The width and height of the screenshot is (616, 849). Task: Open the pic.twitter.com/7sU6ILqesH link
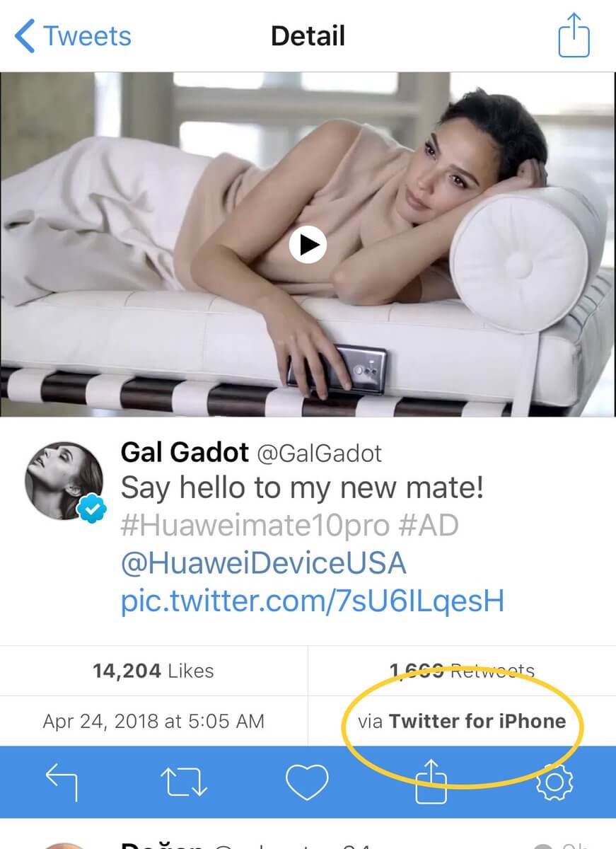click(312, 601)
